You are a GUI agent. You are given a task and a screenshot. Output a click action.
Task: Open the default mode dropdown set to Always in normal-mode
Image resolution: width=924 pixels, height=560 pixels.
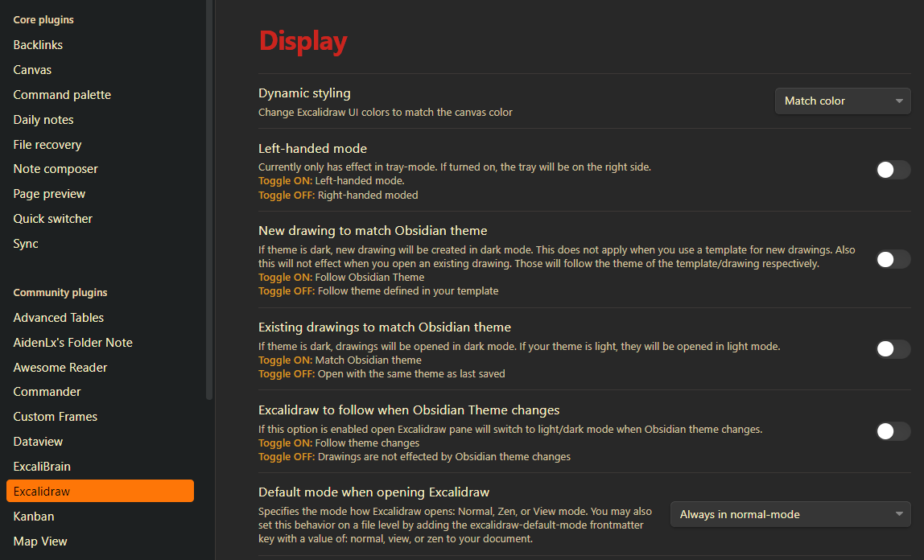790,514
